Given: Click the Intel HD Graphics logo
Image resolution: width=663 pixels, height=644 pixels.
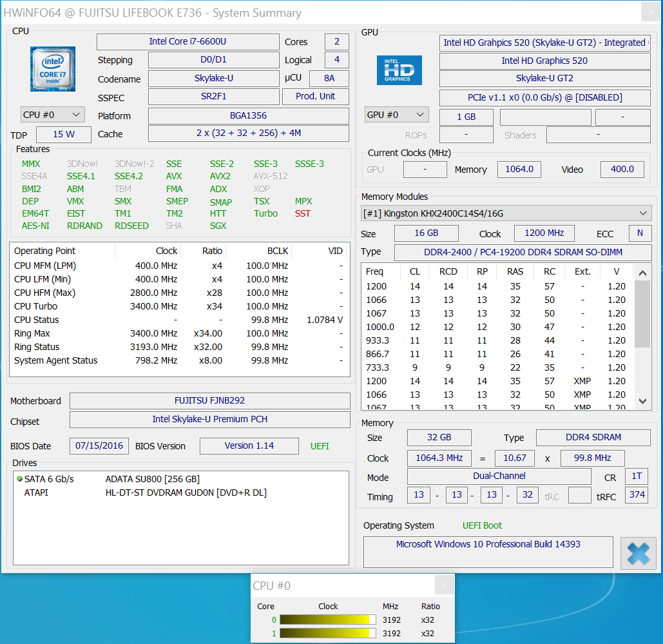Looking at the screenshot, I should 399,70.
